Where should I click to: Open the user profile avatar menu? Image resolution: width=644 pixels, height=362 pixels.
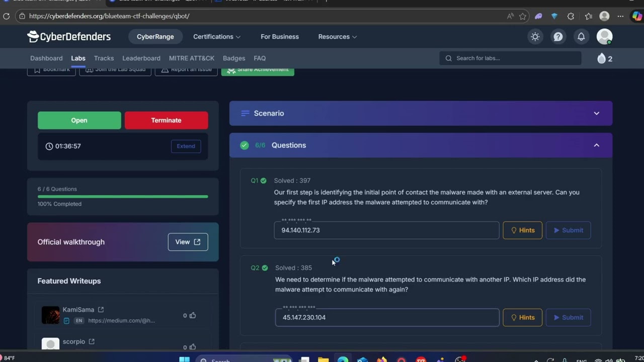coord(604,37)
